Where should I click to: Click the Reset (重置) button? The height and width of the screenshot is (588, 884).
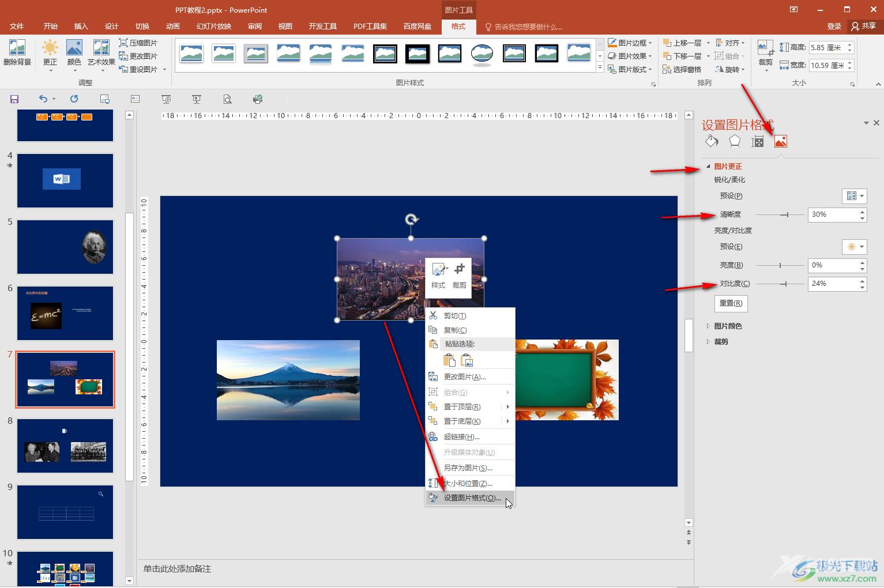coord(731,303)
